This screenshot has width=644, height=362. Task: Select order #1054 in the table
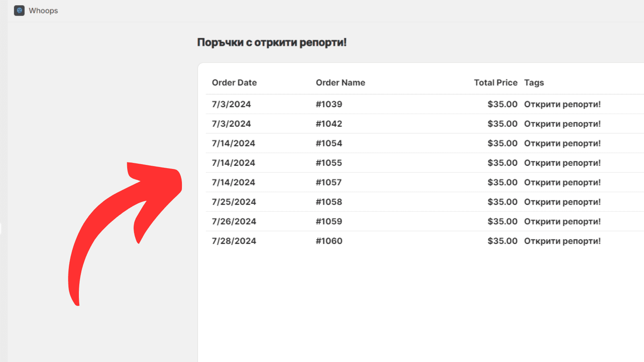(x=329, y=143)
